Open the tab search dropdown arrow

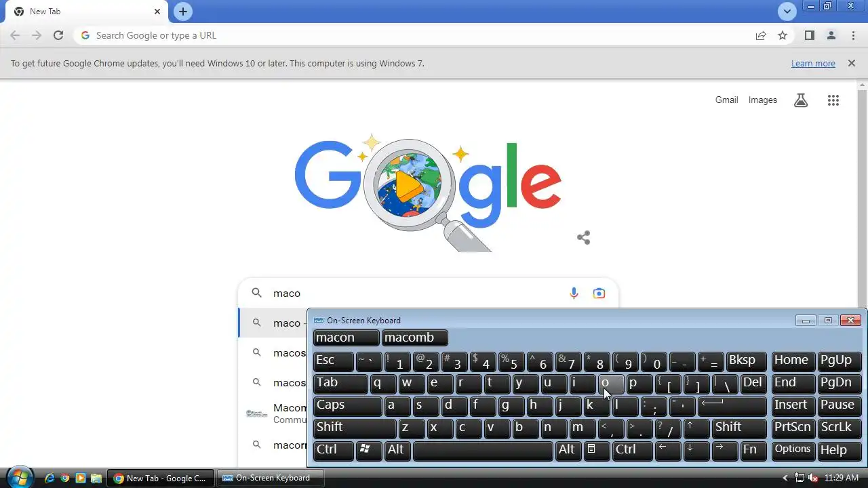[787, 12]
